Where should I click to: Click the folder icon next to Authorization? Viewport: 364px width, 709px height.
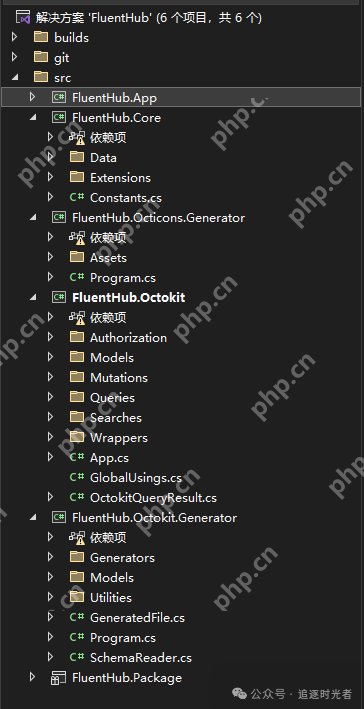point(77,337)
